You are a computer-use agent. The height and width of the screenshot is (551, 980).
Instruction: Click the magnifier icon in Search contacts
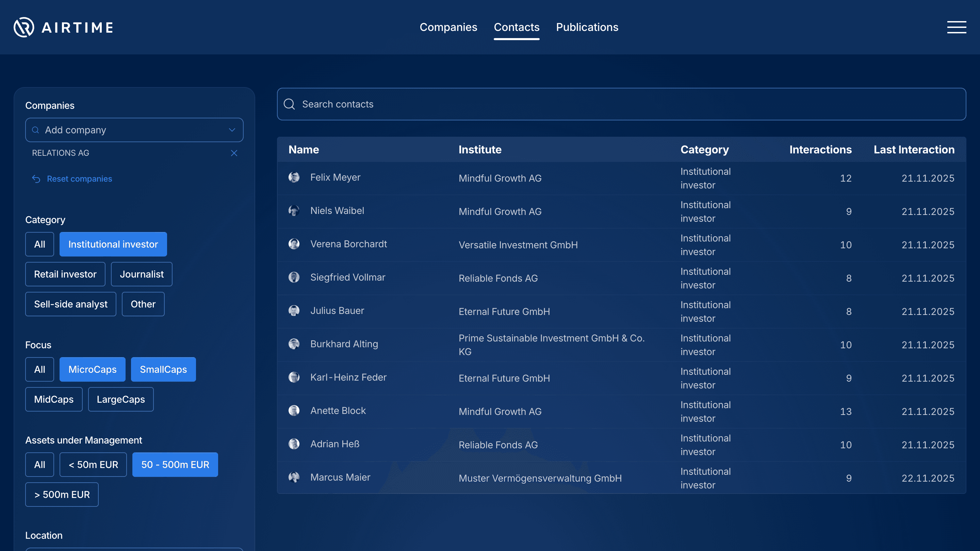tap(290, 104)
